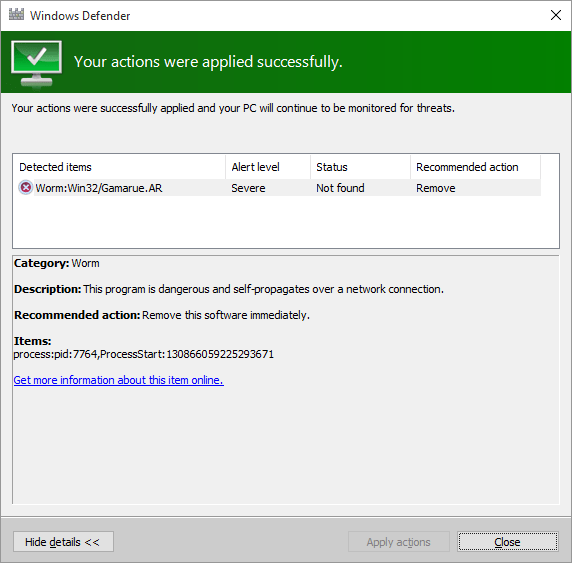Click the process:pid:7764 item text
572x563 pixels.
[143, 354]
